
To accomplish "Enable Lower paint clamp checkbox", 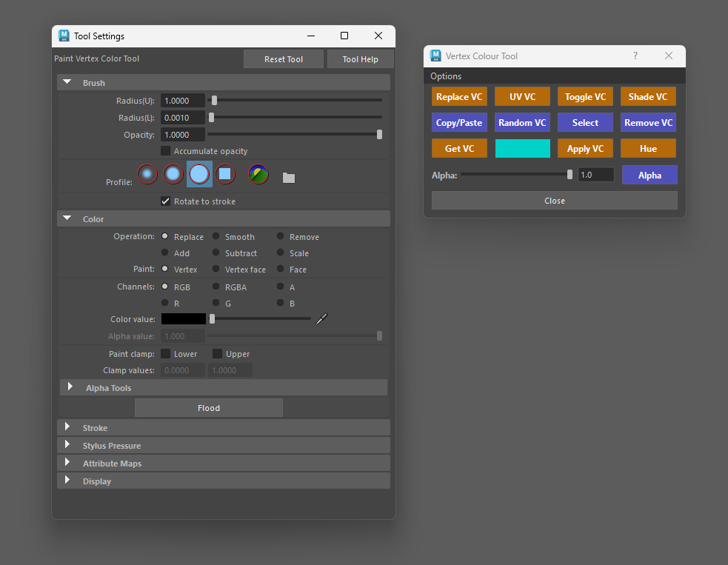I will pyautogui.click(x=165, y=354).
